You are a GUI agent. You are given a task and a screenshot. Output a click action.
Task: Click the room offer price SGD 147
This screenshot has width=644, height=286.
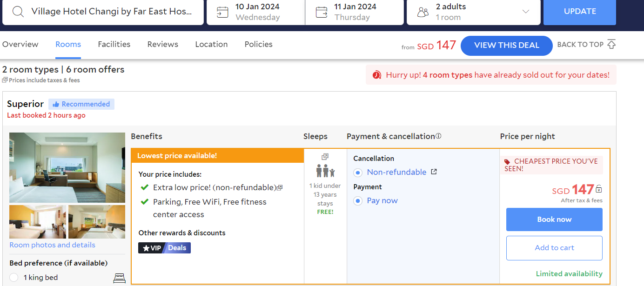pos(573,190)
